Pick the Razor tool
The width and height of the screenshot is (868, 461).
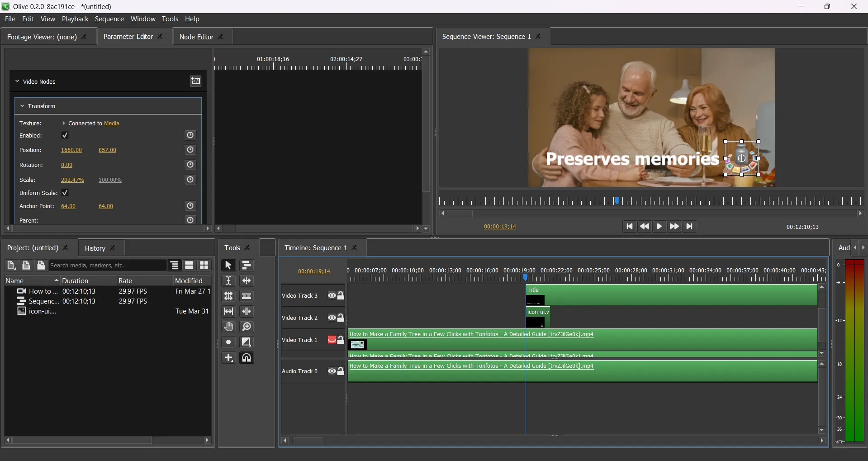point(247,296)
